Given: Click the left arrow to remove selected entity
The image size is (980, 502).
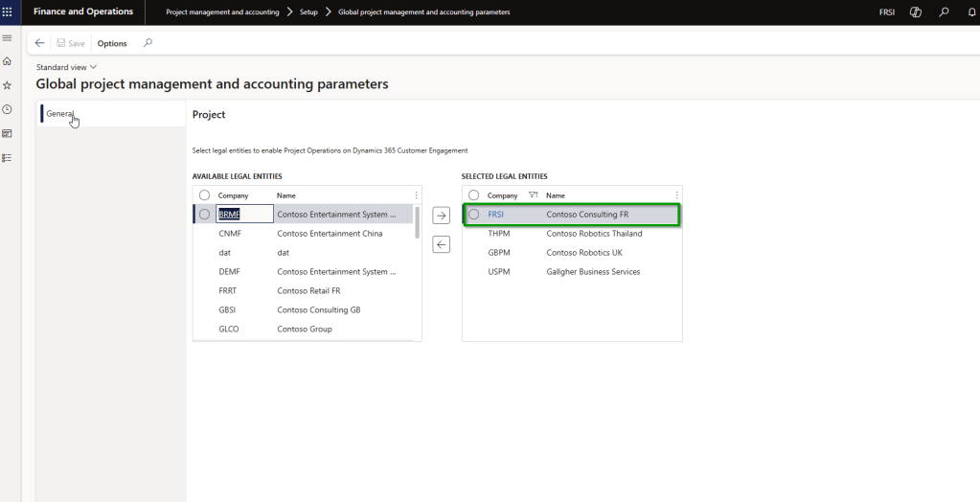Looking at the screenshot, I should (x=442, y=245).
